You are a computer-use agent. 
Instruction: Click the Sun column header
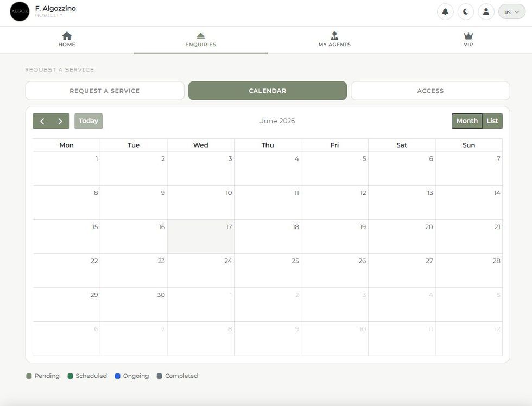click(469, 145)
